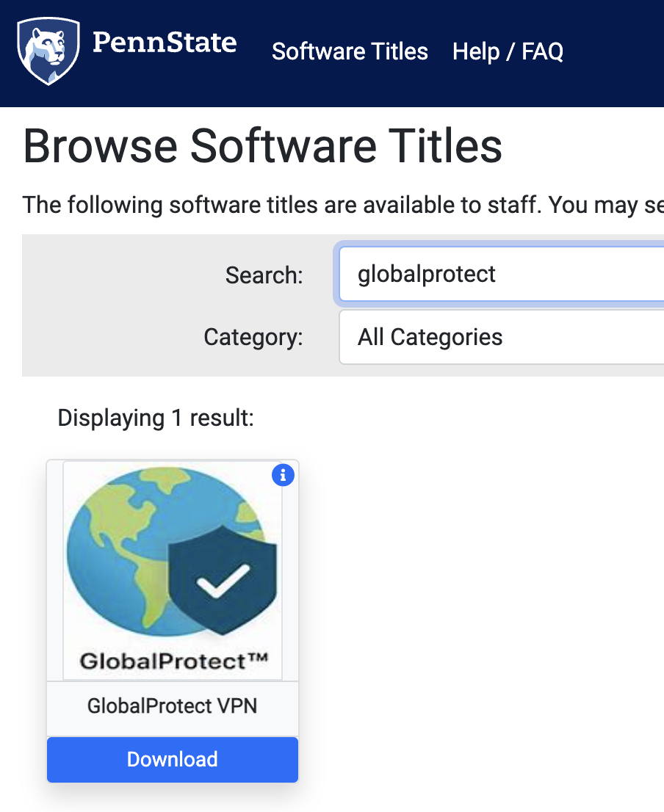Screen dimensions: 664x812
Task: Expand the All Categories dropdown
Action: click(x=499, y=337)
